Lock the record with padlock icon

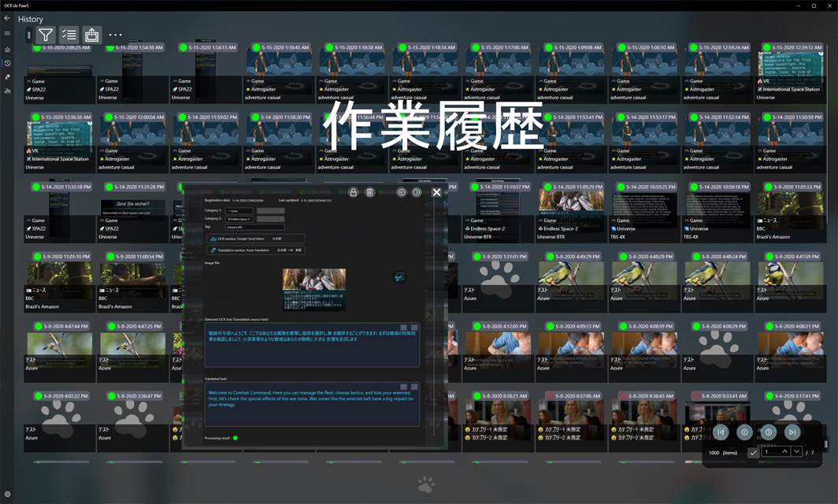coord(354,192)
